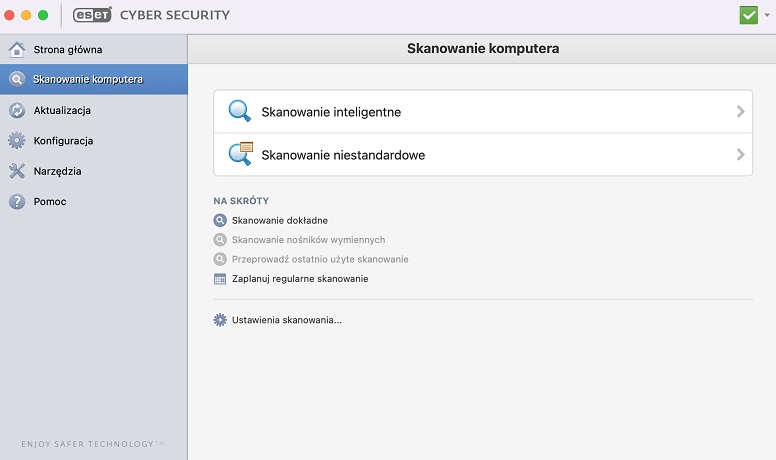Start Skanowanie dokładne from shortcuts
This screenshot has width=776, height=460.
[x=279, y=220]
